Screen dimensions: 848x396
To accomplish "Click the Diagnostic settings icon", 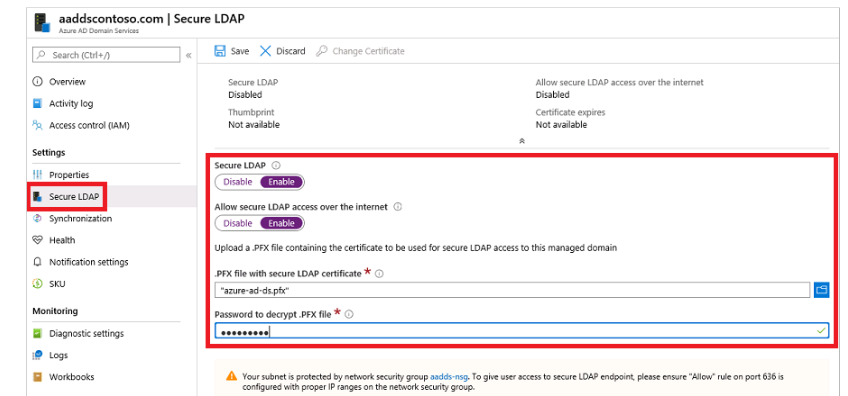I will [37, 333].
